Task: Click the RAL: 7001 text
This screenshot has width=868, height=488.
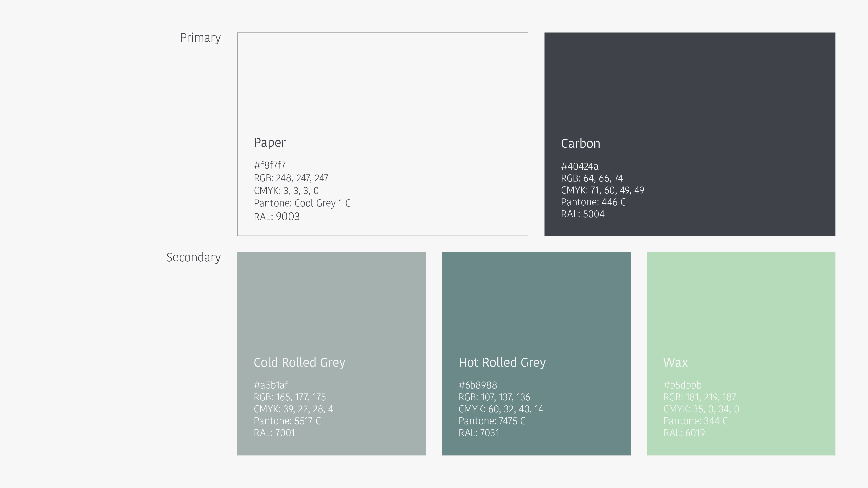Action: [274, 433]
